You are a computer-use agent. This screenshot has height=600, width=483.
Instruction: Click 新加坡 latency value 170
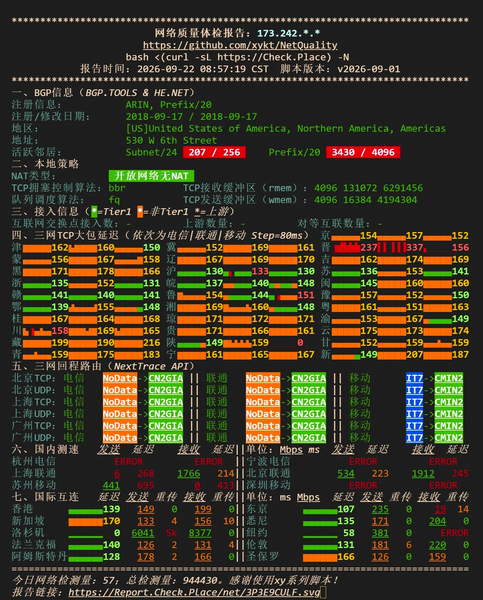pos(111,521)
